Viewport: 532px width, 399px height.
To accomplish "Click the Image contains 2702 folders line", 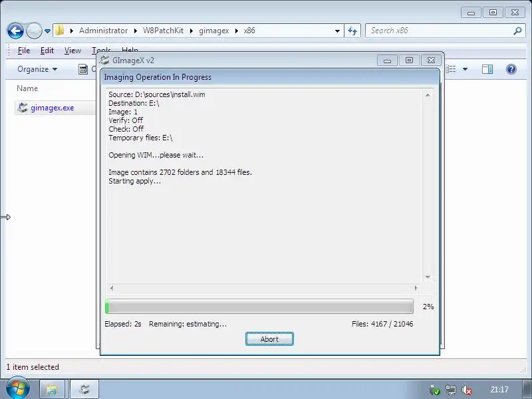I will pos(180,172).
